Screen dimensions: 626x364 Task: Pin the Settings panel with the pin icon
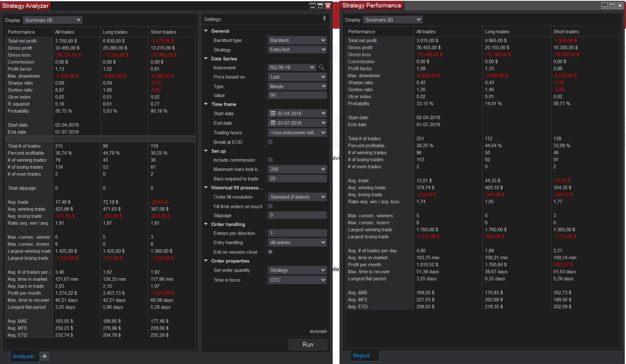click(x=324, y=19)
